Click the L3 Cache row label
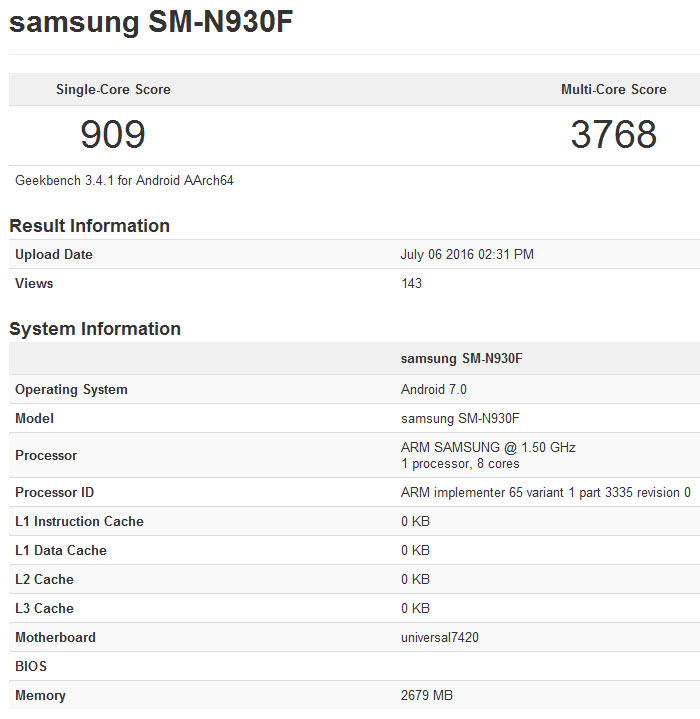Screen dimensions: 700x719 44,608
